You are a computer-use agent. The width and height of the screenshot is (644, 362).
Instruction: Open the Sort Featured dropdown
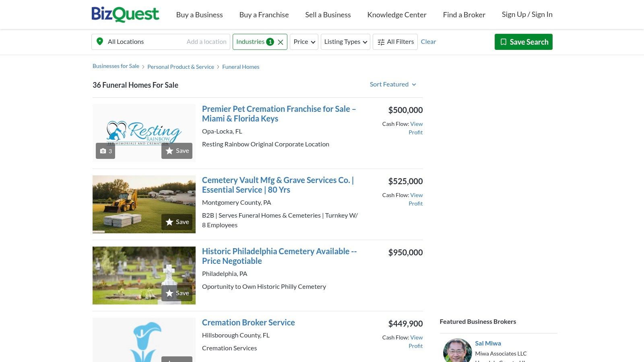(393, 84)
